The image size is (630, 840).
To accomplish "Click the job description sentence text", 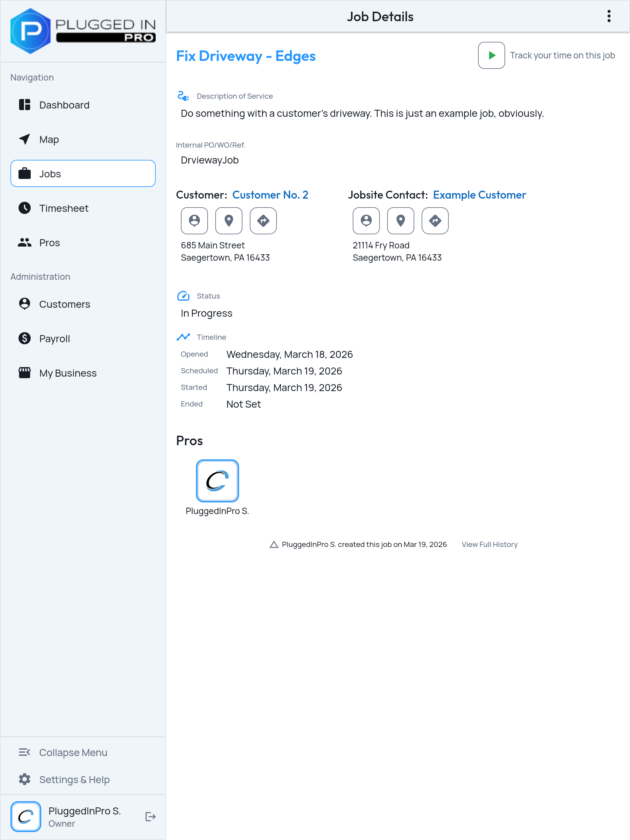I will [x=362, y=113].
